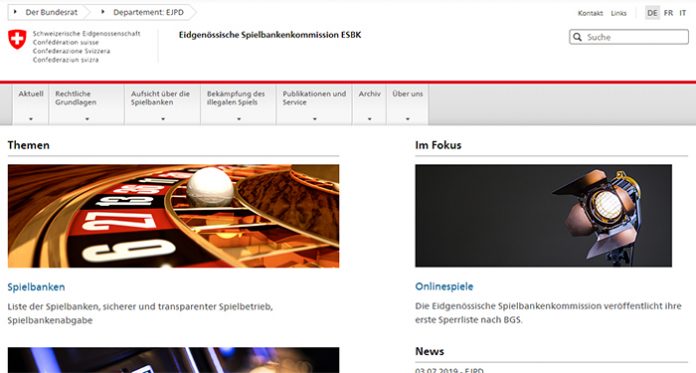Open the Spielbanken link
696x373 pixels.
[x=36, y=287]
